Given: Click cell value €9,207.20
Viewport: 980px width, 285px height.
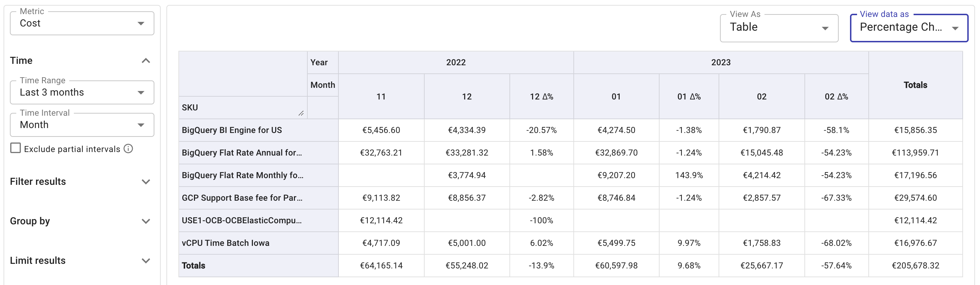Looking at the screenshot, I should pos(616,175).
